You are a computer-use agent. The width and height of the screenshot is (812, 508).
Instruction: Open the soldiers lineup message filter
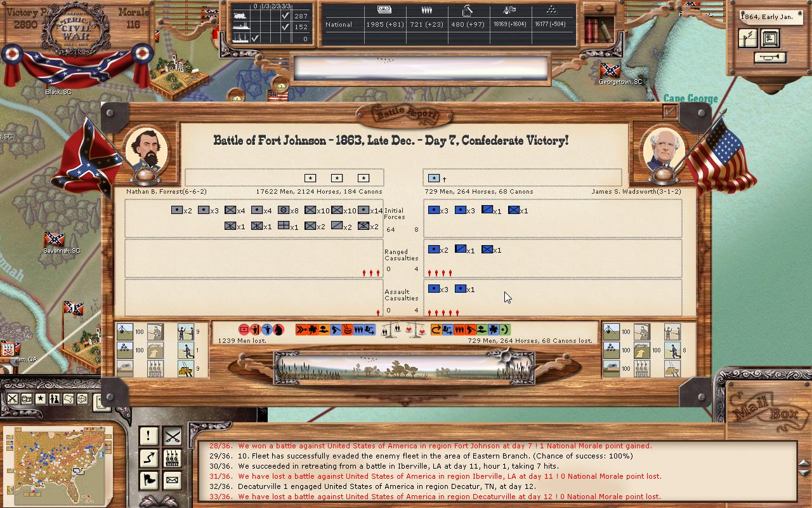[x=172, y=458]
